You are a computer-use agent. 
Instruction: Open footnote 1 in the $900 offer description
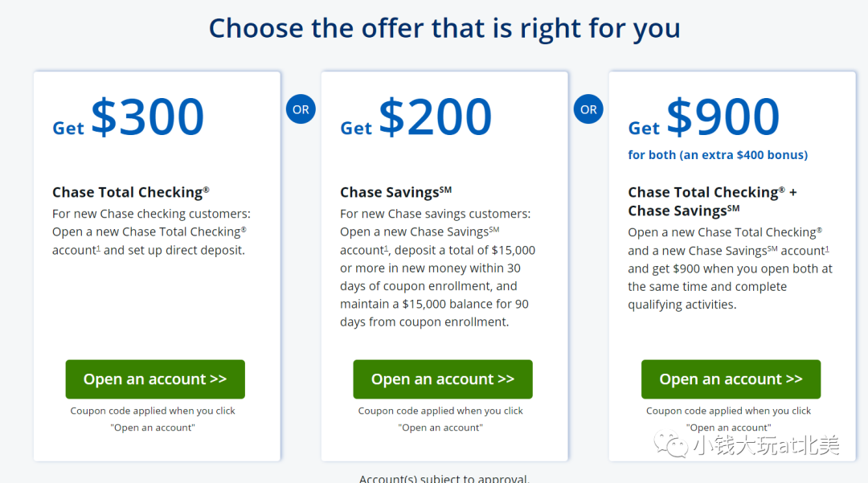827,249
